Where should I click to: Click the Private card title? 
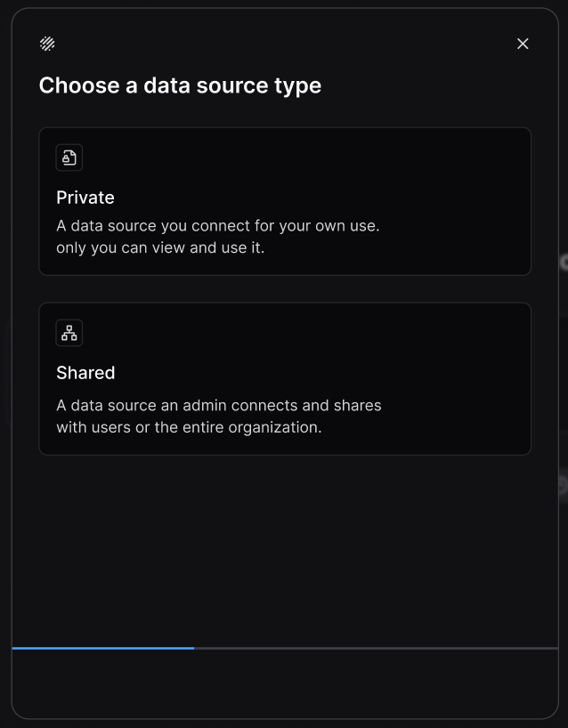tap(85, 198)
